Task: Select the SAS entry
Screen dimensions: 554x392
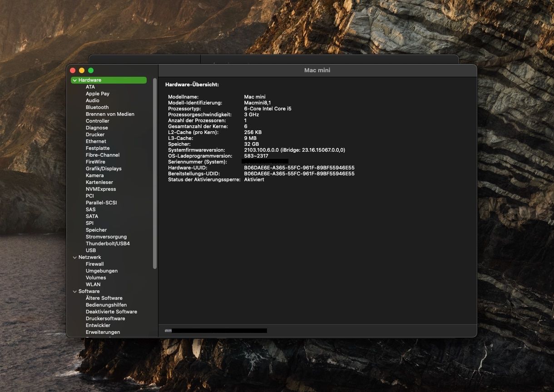Action: point(91,209)
